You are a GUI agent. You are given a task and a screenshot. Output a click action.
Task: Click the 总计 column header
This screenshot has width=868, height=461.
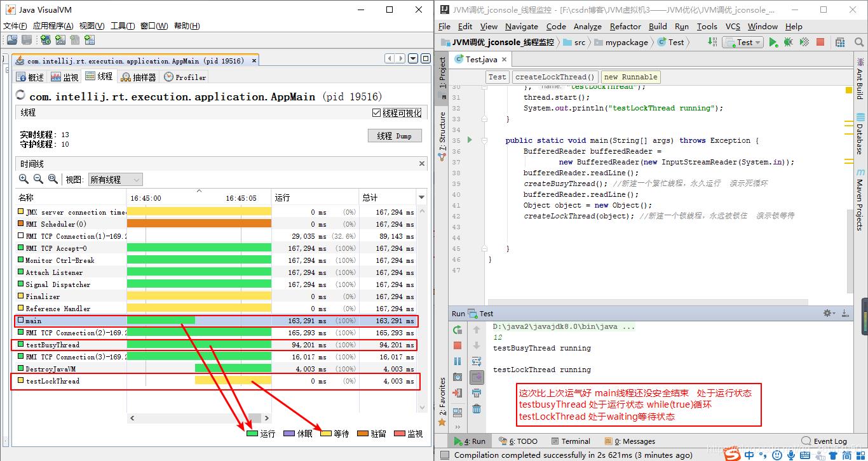click(x=388, y=197)
